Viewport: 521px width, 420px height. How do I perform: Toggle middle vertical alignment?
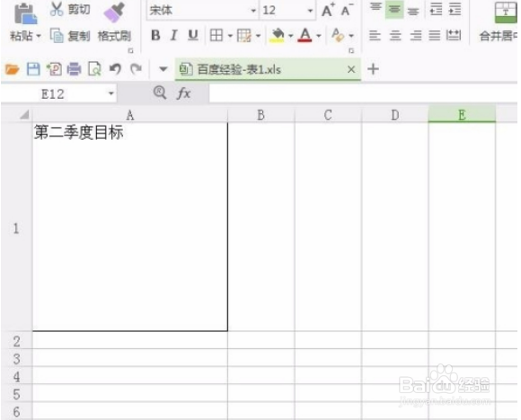tap(394, 9)
